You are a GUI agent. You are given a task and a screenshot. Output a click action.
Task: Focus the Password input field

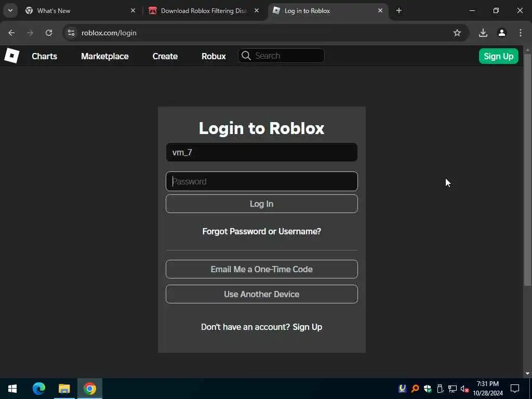click(x=262, y=181)
